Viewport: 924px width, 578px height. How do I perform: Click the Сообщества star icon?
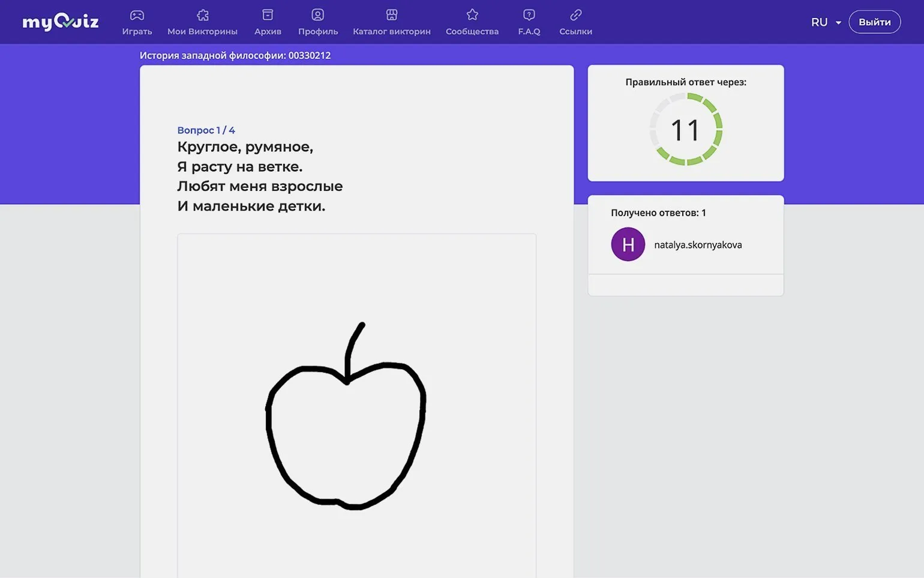coord(472,15)
